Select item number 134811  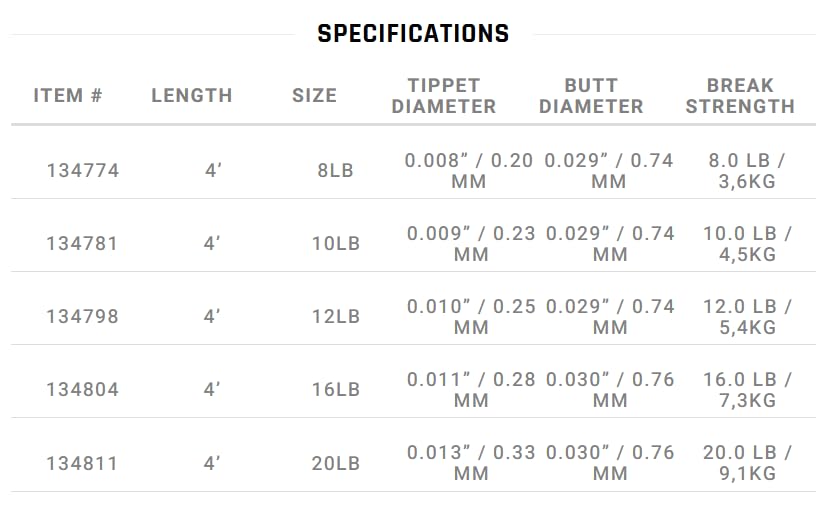82,464
